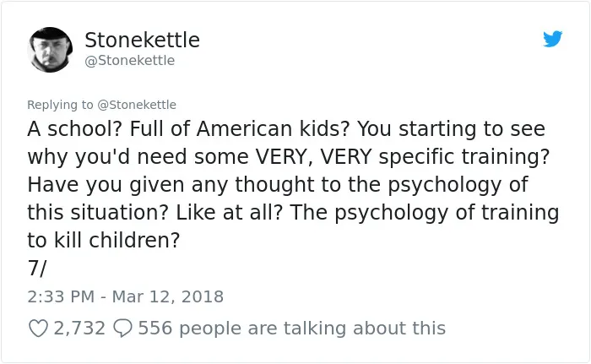
Task: Click the opening words A school?
Action: click(x=74, y=129)
